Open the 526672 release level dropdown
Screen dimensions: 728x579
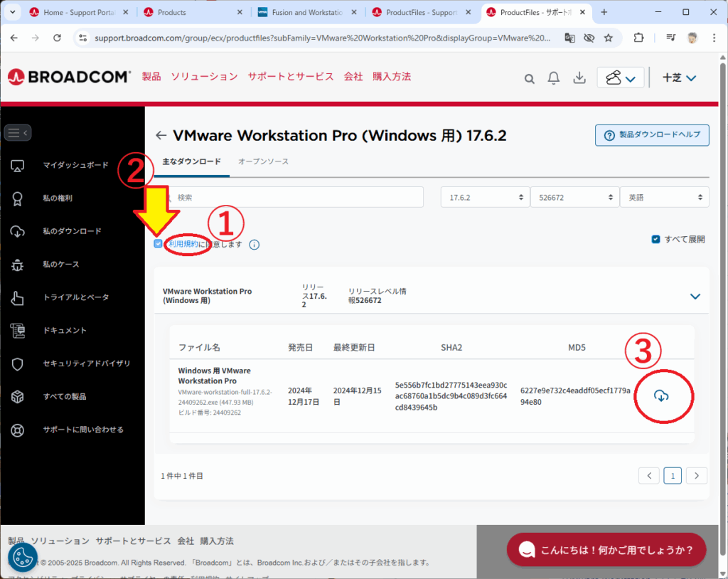click(574, 197)
